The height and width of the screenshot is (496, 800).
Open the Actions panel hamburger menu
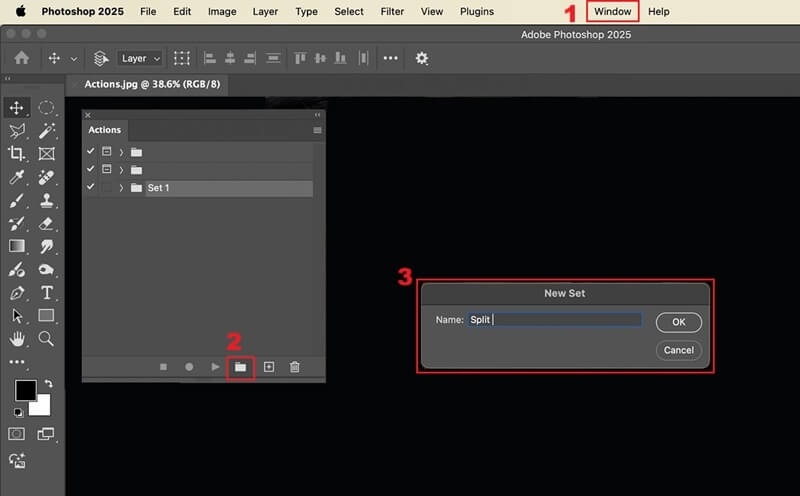pos(318,130)
